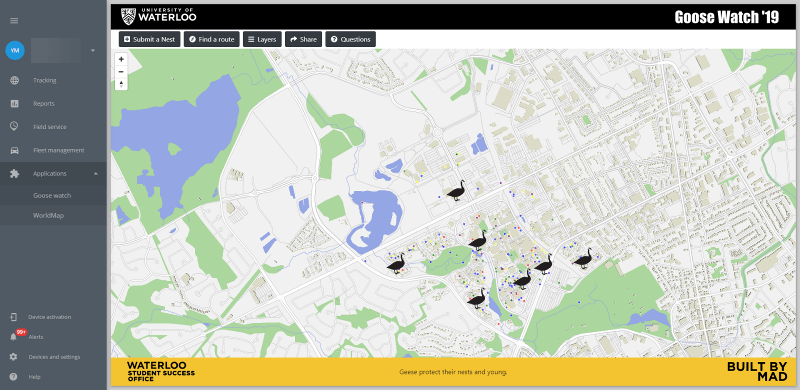The image size is (800, 390).
Task: Click the Fleet management car icon
Action: pyautogui.click(x=14, y=150)
